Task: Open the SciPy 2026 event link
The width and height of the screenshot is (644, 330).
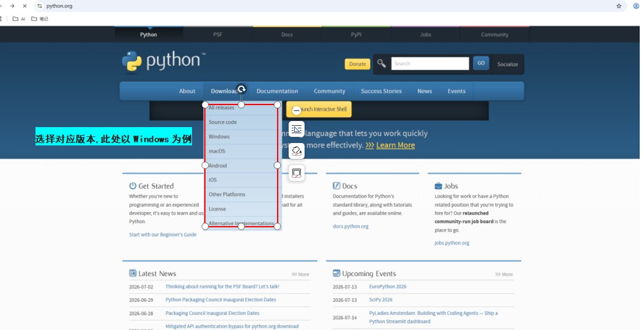Action: 381,299
